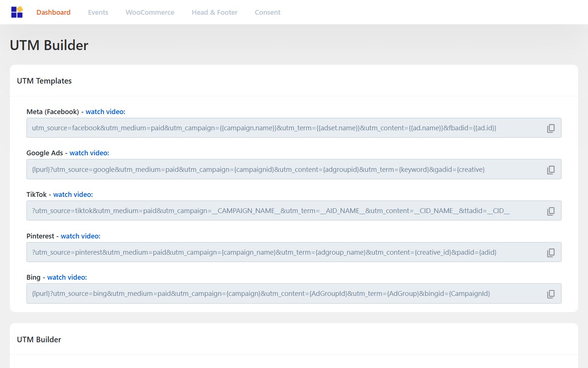
Task: Copy the TikTok UTM template
Action: [551, 211]
